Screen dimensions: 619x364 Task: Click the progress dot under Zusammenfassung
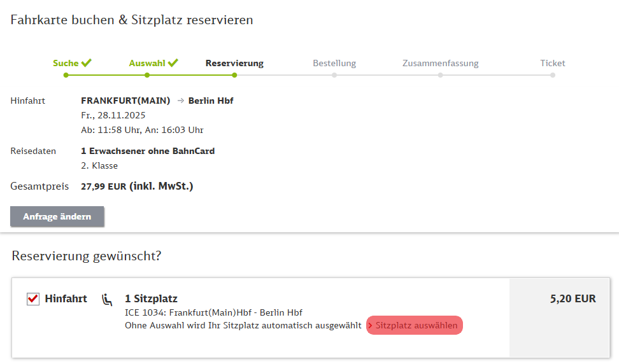pyautogui.click(x=440, y=75)
